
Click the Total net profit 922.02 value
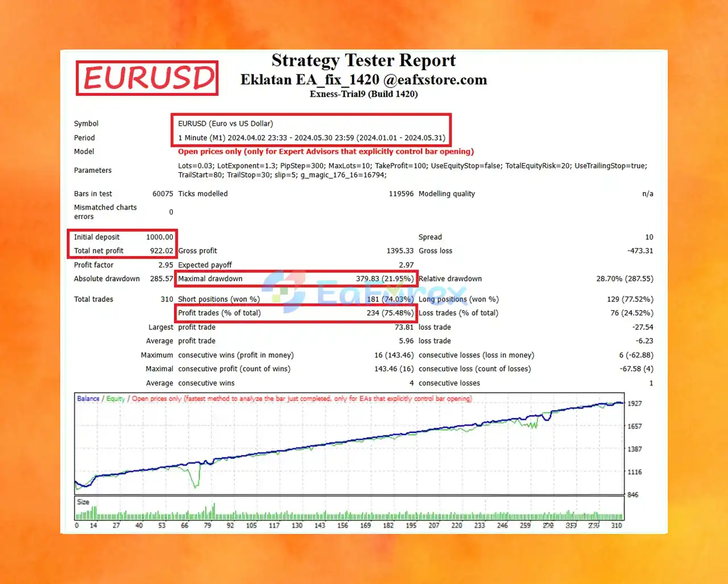pos(162,251)
